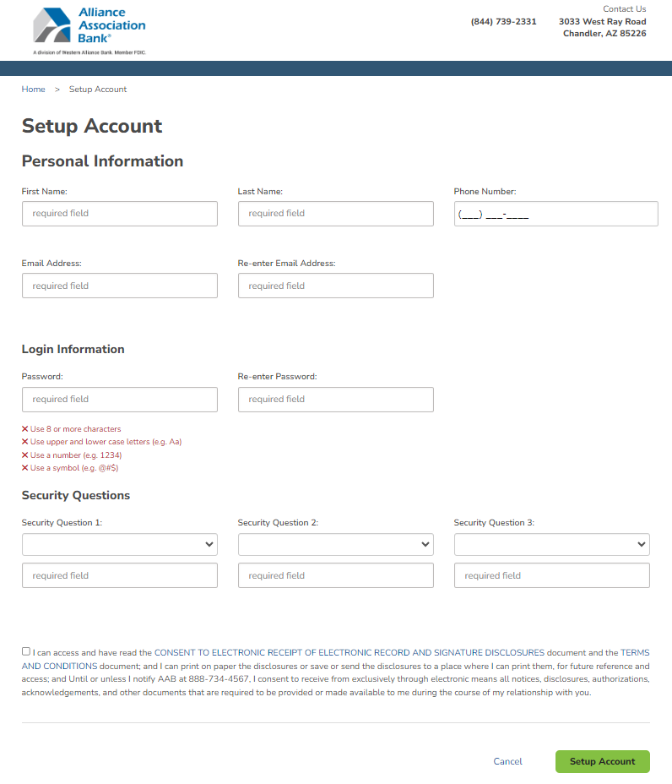The height and width of the screenshot is (784, 672).
Task: Check the electronic consent agreement checkbox
Action: point(26,651)
